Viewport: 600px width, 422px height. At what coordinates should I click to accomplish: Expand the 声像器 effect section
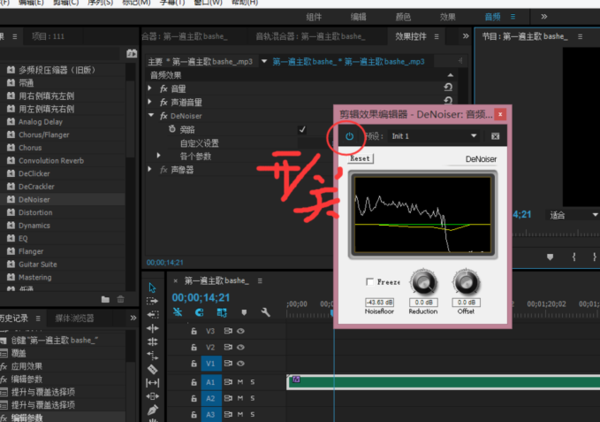(150, 169)
